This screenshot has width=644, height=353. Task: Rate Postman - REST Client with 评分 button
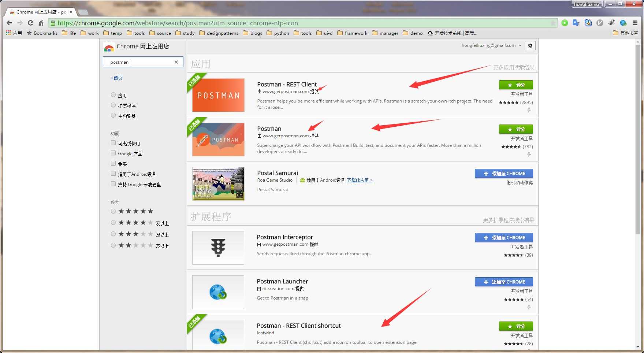click(516, 85)
